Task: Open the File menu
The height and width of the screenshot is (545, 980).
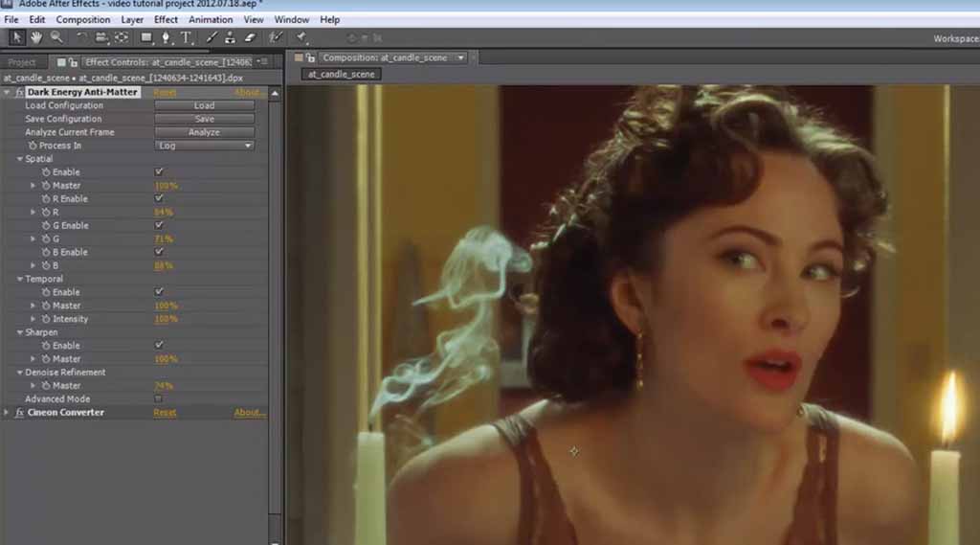Action: point(11,20)
